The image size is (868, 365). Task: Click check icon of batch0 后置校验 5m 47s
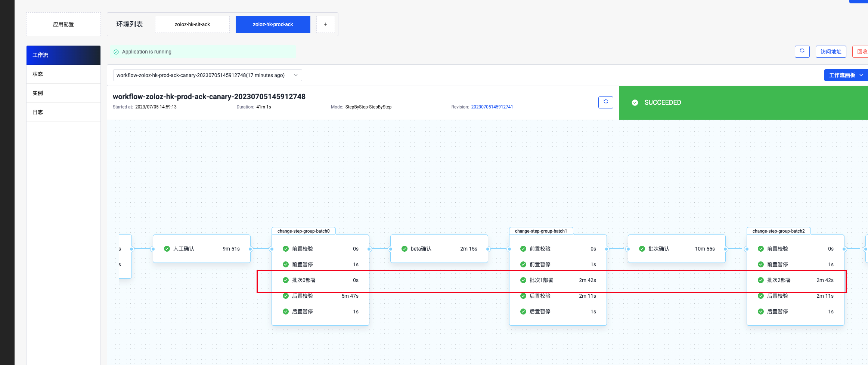pos(286,296)
